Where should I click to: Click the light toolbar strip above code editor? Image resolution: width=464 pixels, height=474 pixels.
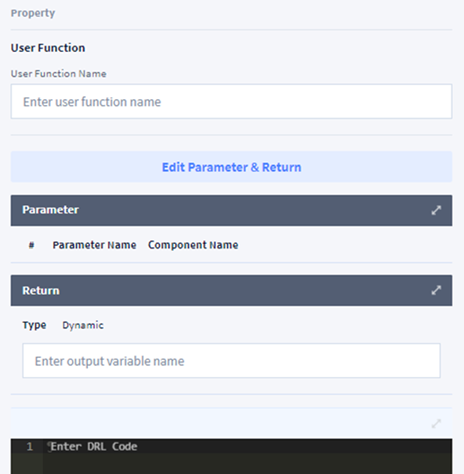click(231, 423)
